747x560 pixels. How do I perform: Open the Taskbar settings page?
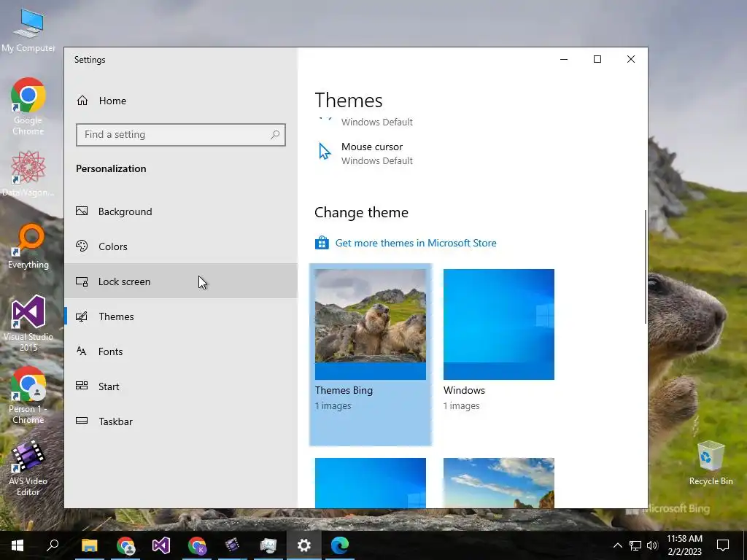pos(181,421)
